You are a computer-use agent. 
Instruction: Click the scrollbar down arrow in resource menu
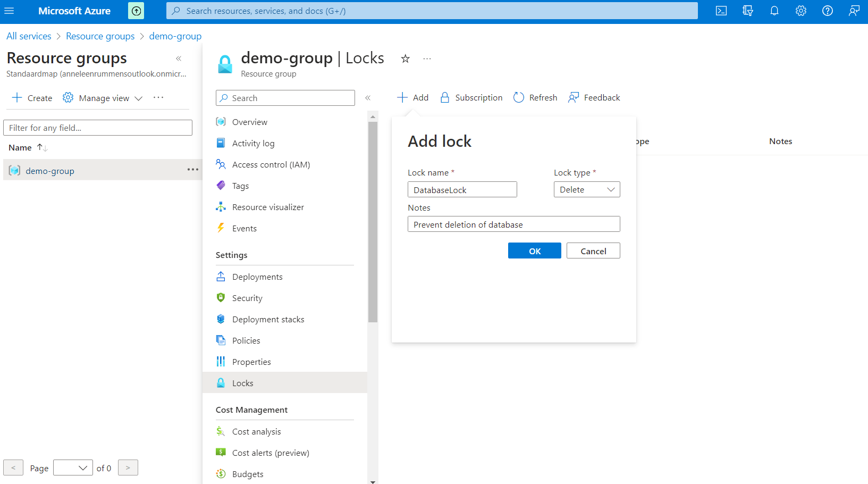[373, 481]
